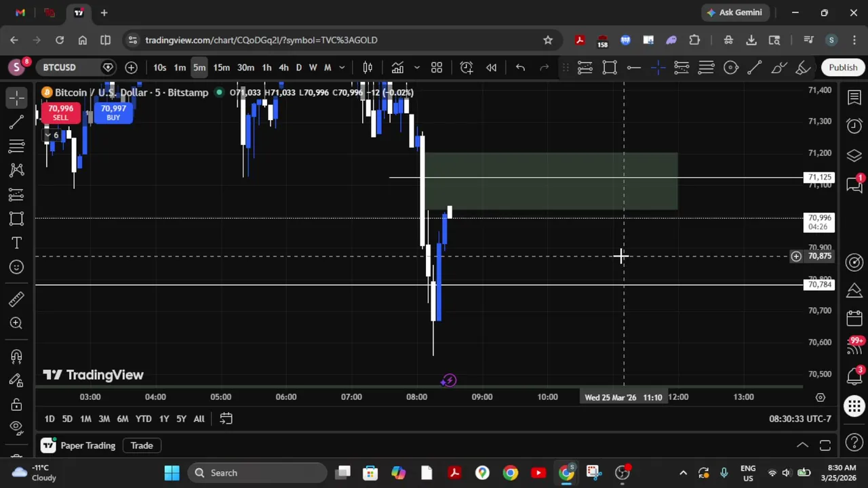Expand the time interval dropdown chevron

[342, 67]
